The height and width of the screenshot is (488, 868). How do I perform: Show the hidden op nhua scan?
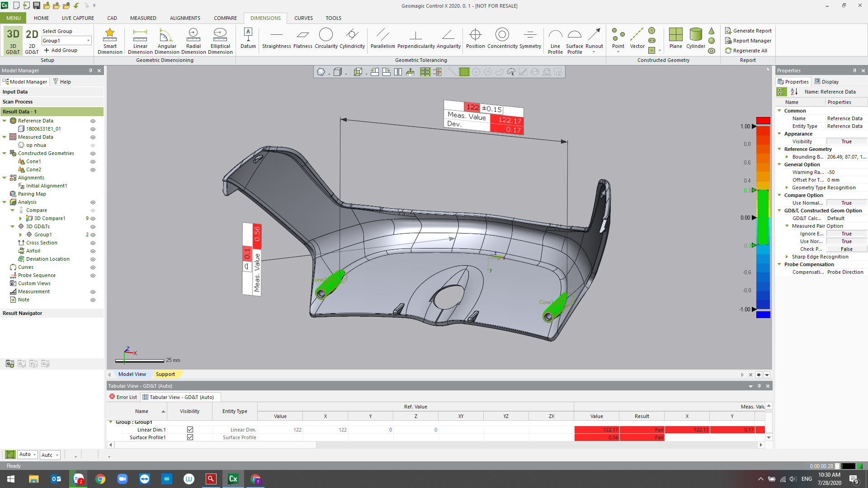(93, 145)
